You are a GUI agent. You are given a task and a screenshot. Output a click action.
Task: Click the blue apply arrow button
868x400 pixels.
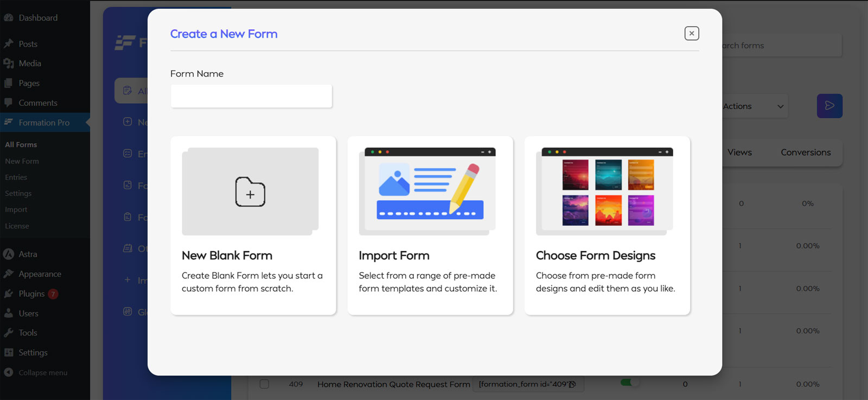click(829, 106)
